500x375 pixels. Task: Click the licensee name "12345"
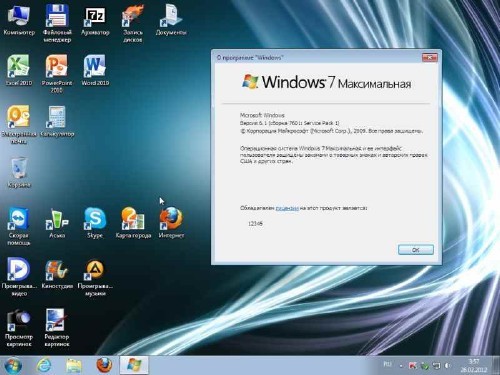click(x=255, y=224)
